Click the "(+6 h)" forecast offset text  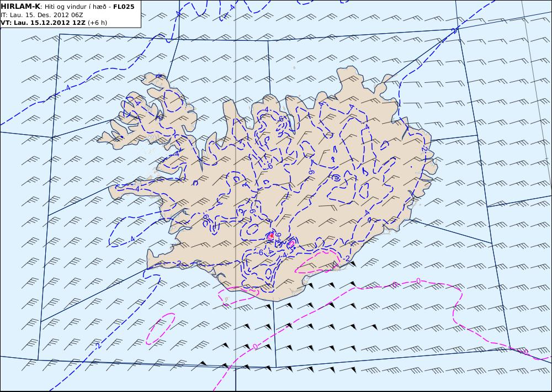97,23
